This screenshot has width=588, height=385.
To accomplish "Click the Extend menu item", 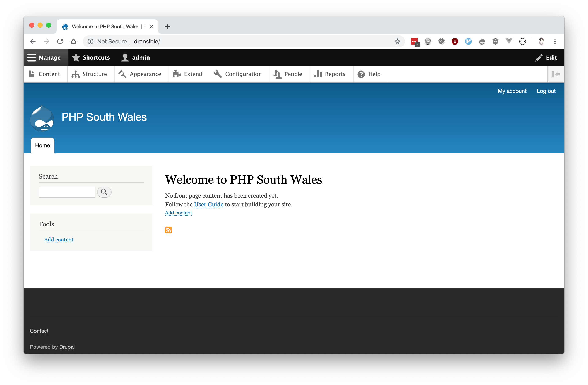I will (193, 74).
